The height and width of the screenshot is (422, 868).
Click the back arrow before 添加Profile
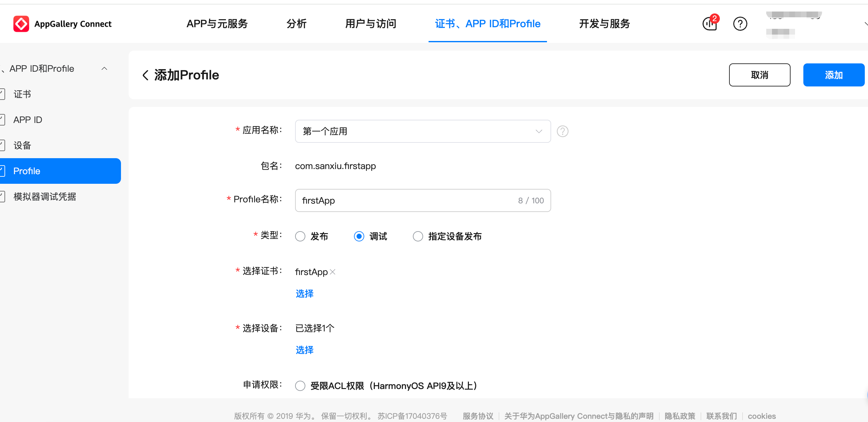click(145, 75)
